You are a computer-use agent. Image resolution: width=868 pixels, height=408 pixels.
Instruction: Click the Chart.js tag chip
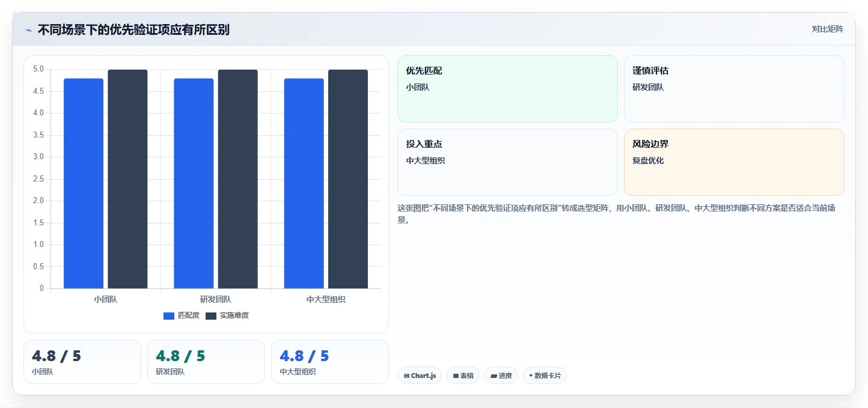420,376
